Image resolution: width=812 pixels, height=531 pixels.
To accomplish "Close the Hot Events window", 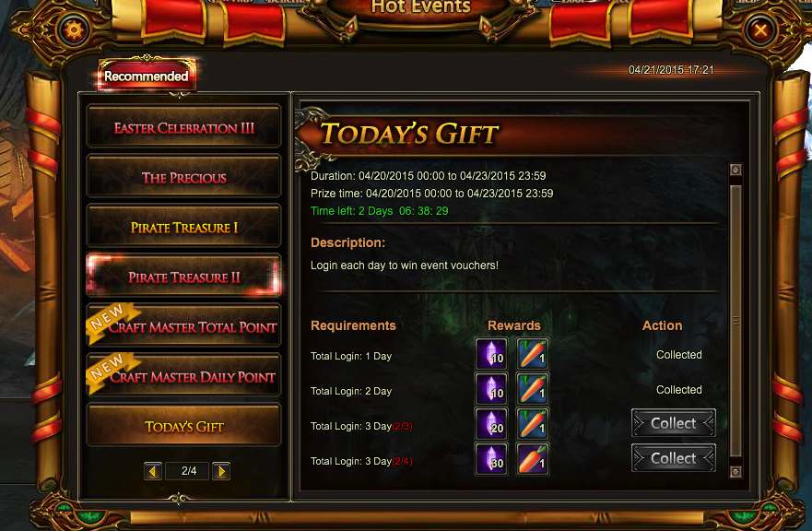I will coord(760,30).
